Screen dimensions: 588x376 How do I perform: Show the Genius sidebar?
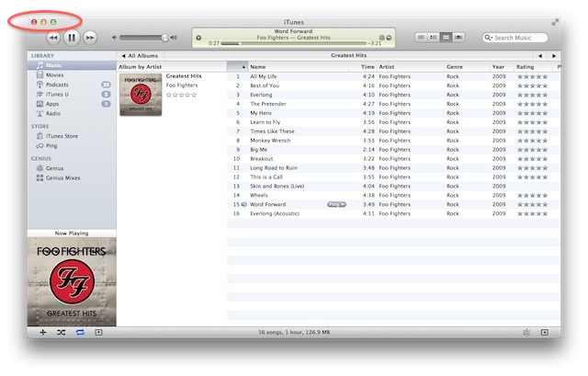click(545, 333)
